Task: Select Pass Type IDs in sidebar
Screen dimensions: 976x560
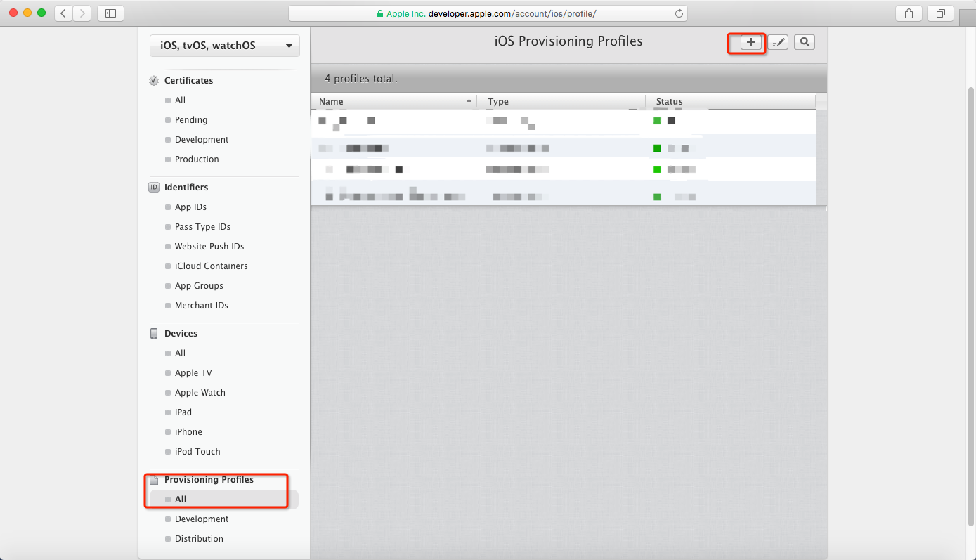Action: pyautogui.click(x=202, y=227)
